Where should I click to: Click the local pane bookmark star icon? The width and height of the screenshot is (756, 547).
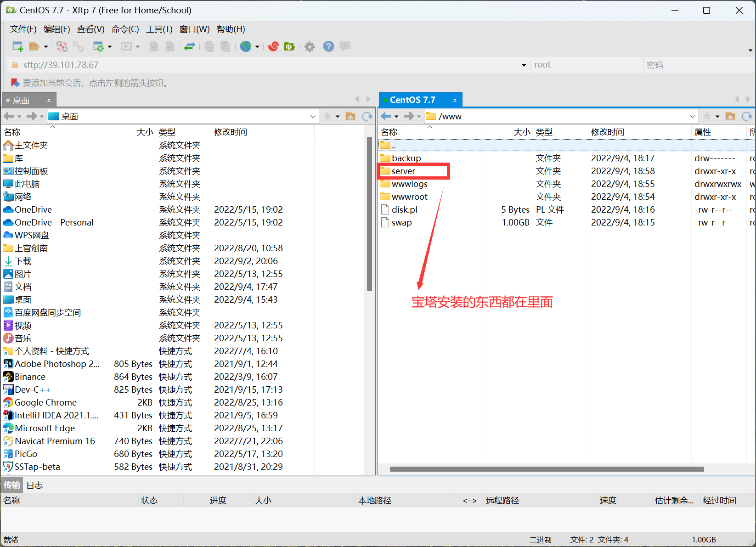coord(327,116)
